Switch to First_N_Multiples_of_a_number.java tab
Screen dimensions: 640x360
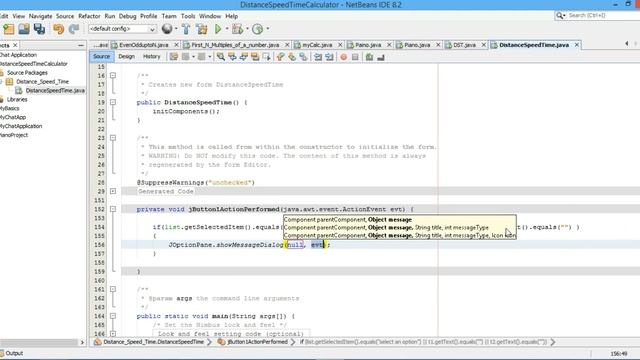coord(235,45)
